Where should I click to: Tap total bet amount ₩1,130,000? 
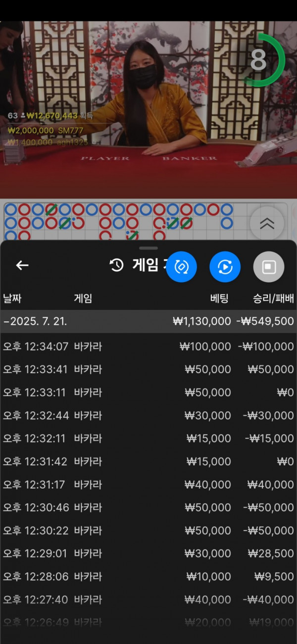point(201,321)
